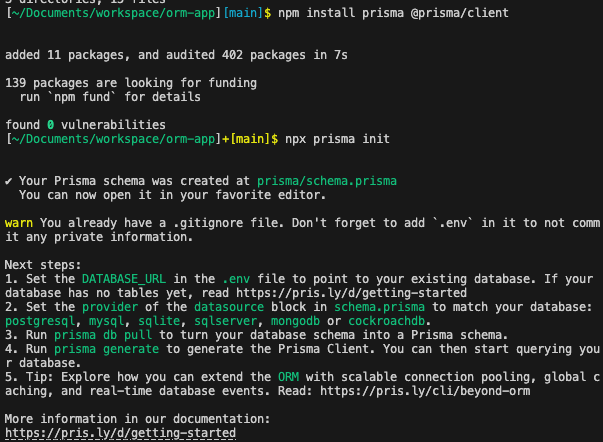Screen dimensions: 603x442
Task: Open the https://pris.ly/cli/beyond-orm URL
Action: pyautogui.click(x=425, y=391)
